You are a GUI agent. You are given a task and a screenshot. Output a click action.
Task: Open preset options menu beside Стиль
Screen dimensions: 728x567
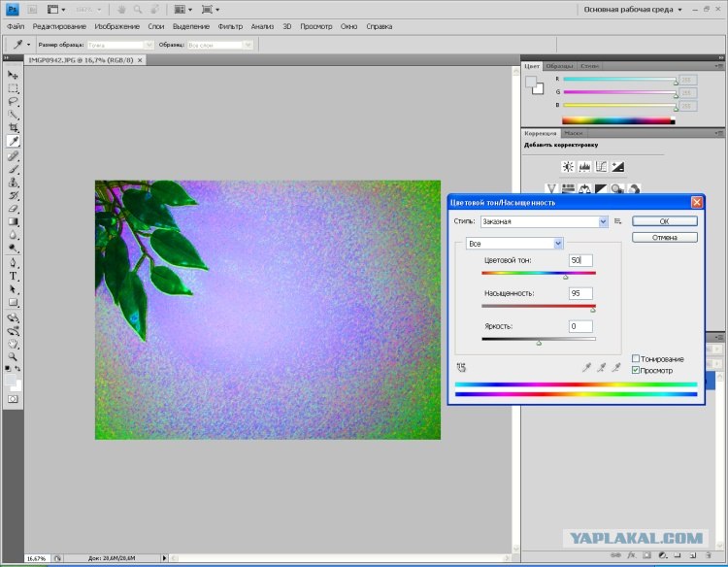click(x=617, y=221)
